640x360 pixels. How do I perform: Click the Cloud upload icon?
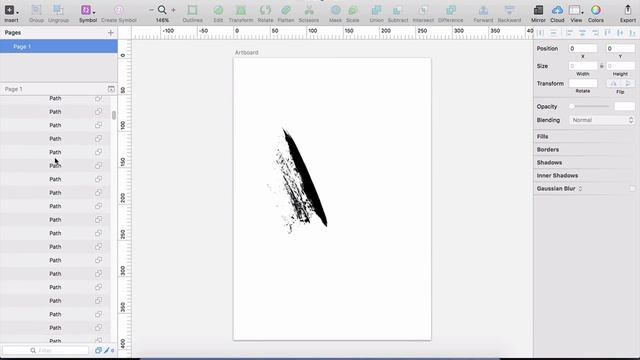tap(557, 10)
